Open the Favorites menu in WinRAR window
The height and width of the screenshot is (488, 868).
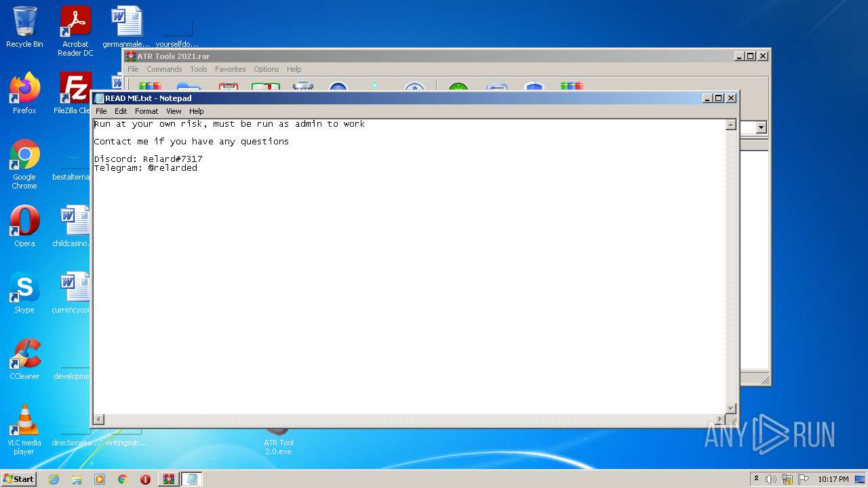tap(231, 69)
